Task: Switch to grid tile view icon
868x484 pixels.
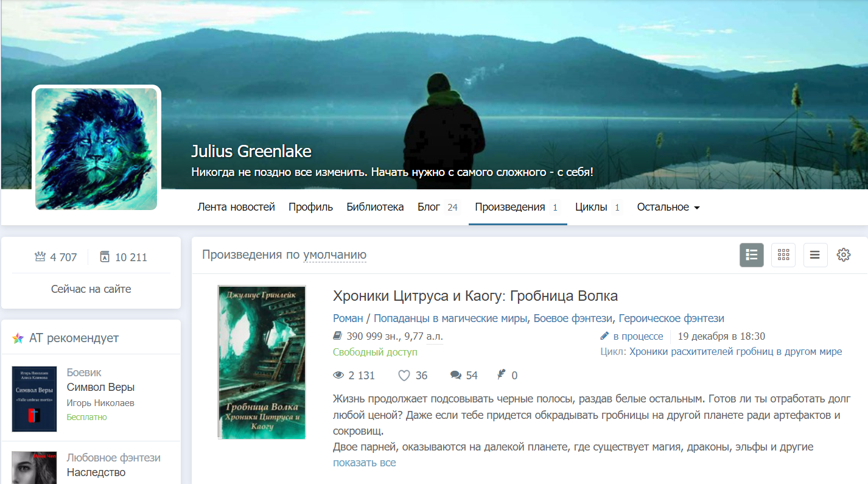Action: pyautogui.click(x=783, y=255)
